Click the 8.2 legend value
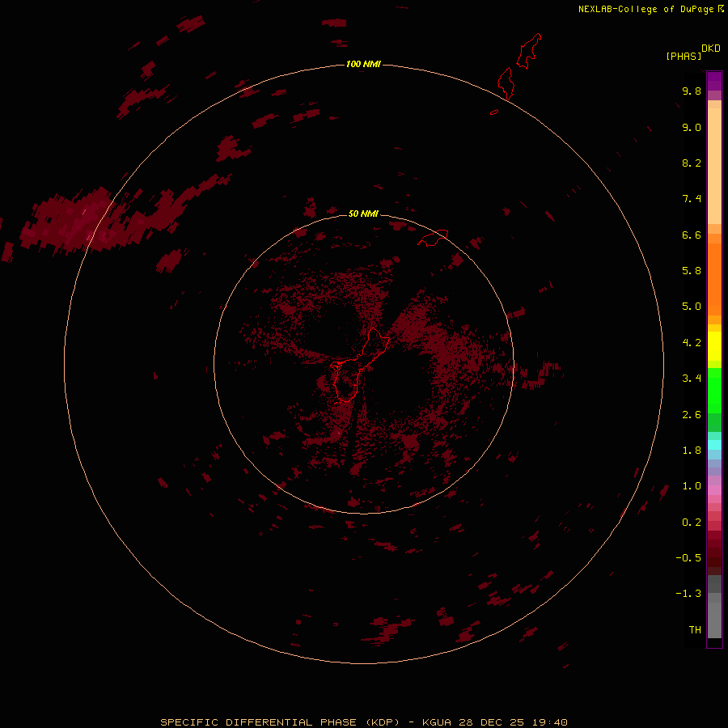 pyautogui.click(x=692, y=163)
